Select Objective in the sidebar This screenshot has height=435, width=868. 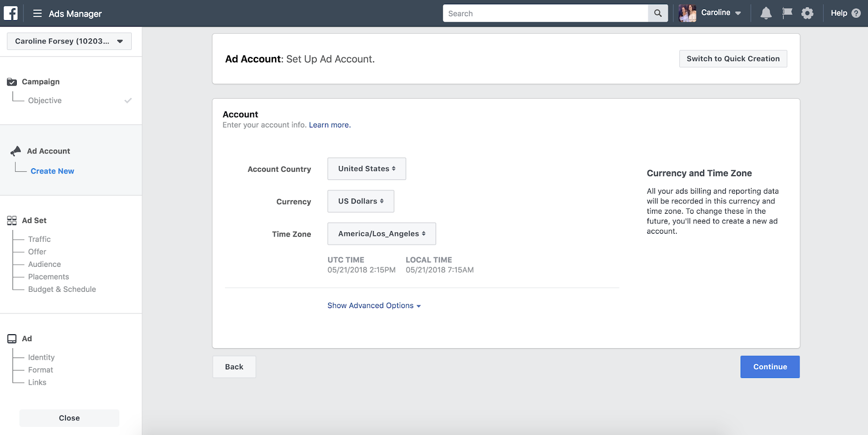(45, 100)
